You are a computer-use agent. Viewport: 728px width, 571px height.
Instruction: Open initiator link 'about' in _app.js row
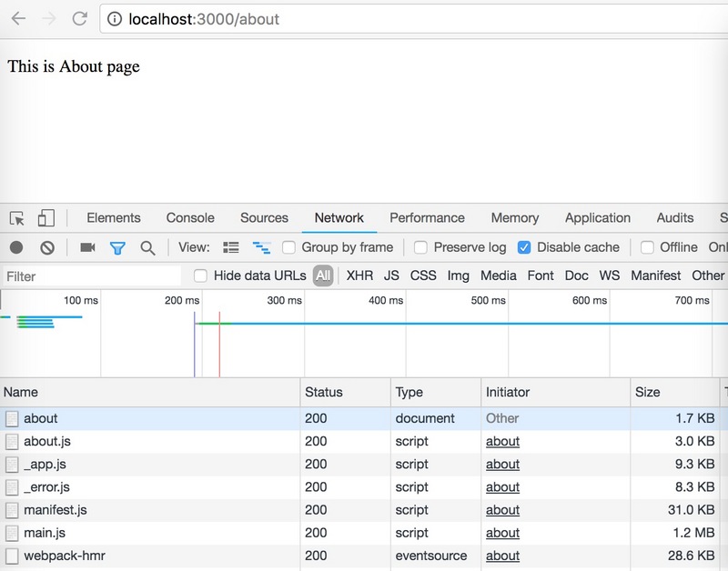click(x=503, y=465)
